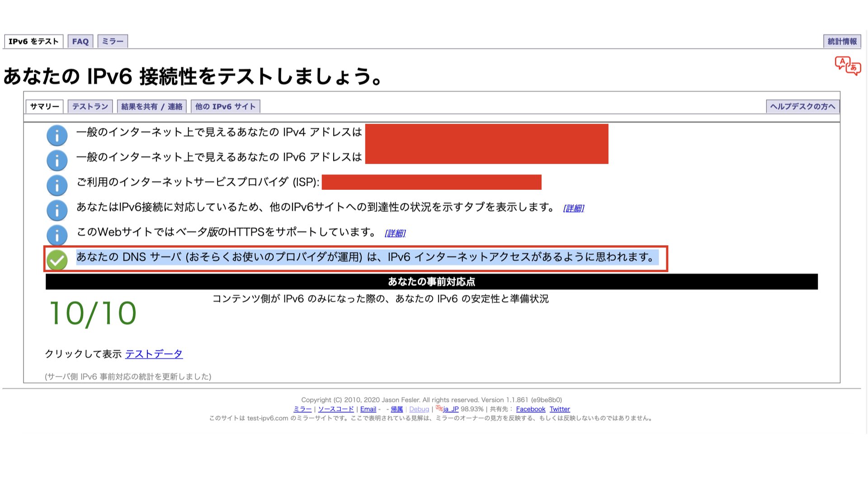Image resolution: width=868 pixels, height=488 pixels.
Task: Select the サマリー tab
Action: [x=44, y=106]
